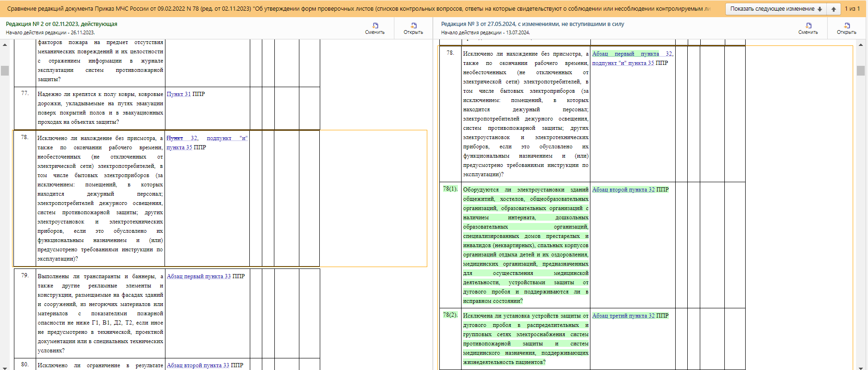Click row number '77.' in left pane
868x370 pixels.
point(25,94)
